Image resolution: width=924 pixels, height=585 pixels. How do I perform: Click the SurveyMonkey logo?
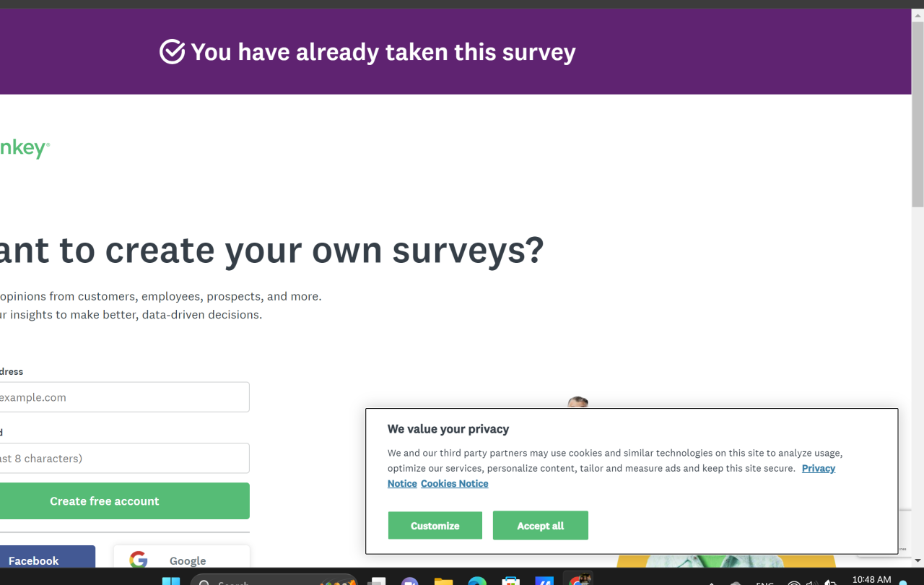point(25,149)
